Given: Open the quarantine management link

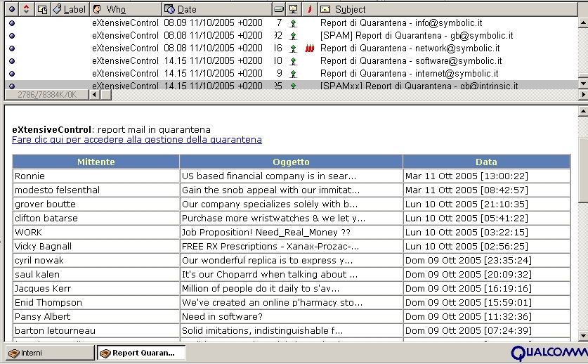Looking at the screenshot, I should 137,140.
